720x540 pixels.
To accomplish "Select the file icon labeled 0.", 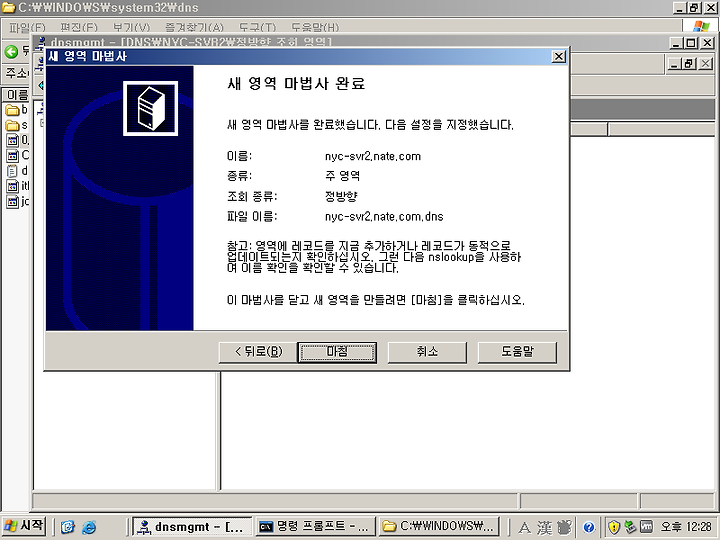I will click(12, 140).
